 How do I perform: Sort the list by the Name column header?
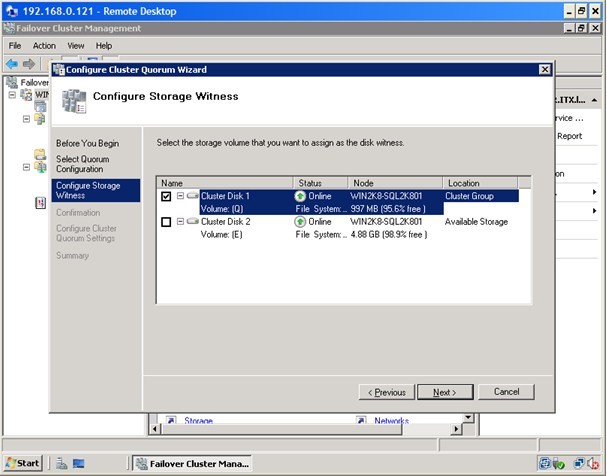225,183
